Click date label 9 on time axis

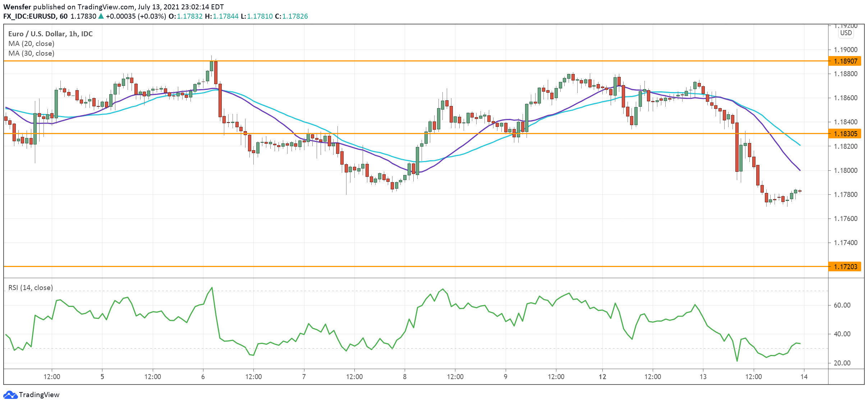pyautogui.click(x=506, y=377)
